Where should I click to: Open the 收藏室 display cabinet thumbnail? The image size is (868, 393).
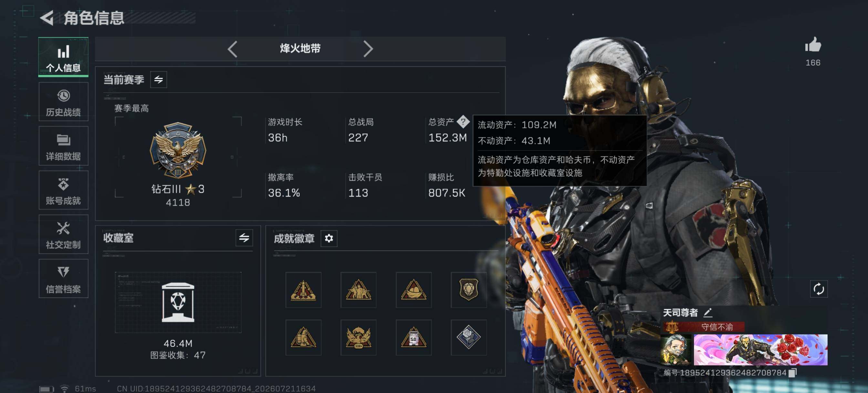(178, 303)
